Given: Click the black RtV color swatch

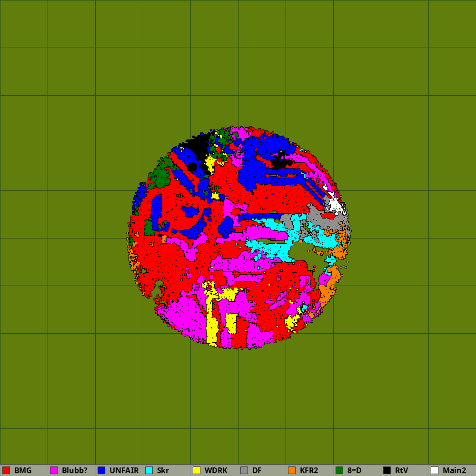Looking at the screenshot, I should coord(387,470).
